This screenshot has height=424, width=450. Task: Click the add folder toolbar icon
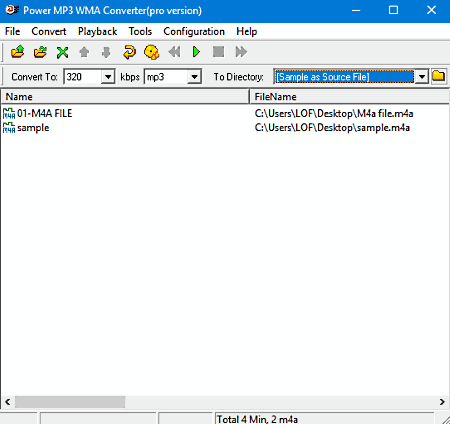click(40, 52)
